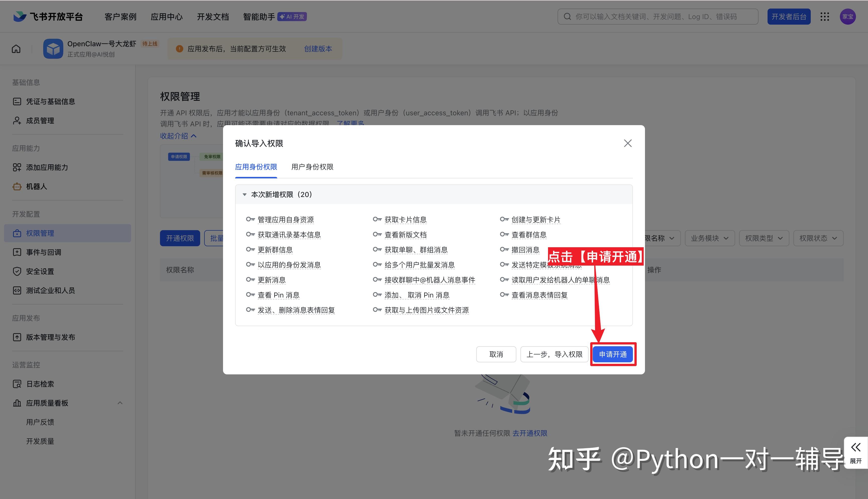The height and width of the screenshot is (499, 868).
Task: Open 安全设置 via the shield icon
Action: (17, 271)
